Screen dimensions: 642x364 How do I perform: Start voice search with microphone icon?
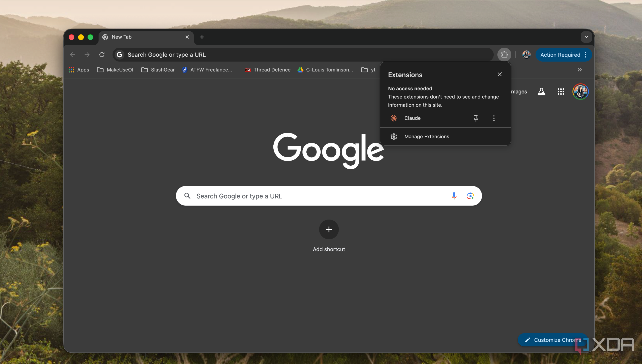(454, 196)
